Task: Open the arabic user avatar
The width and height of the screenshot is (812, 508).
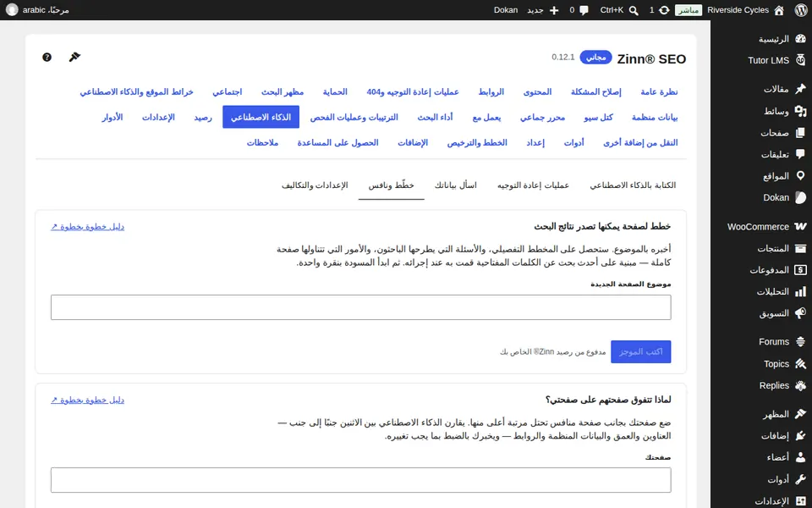Action: click(11, 10)
